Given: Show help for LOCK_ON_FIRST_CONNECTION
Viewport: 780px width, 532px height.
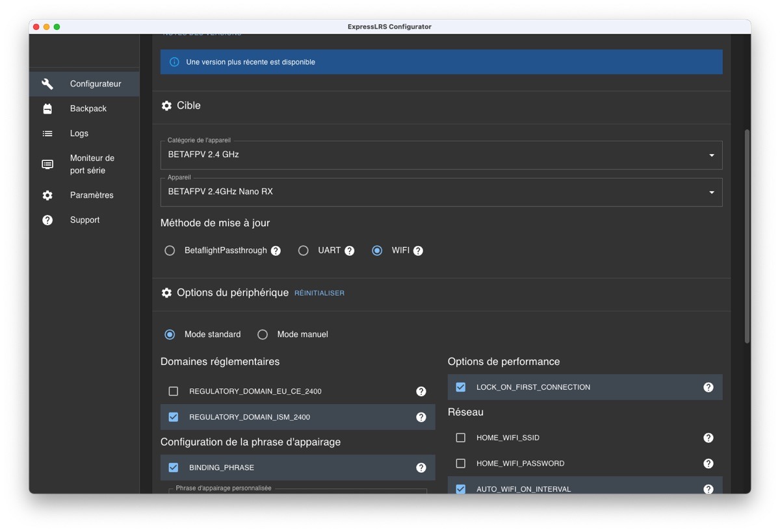Looking at the screenshot, I should [708, 387].
